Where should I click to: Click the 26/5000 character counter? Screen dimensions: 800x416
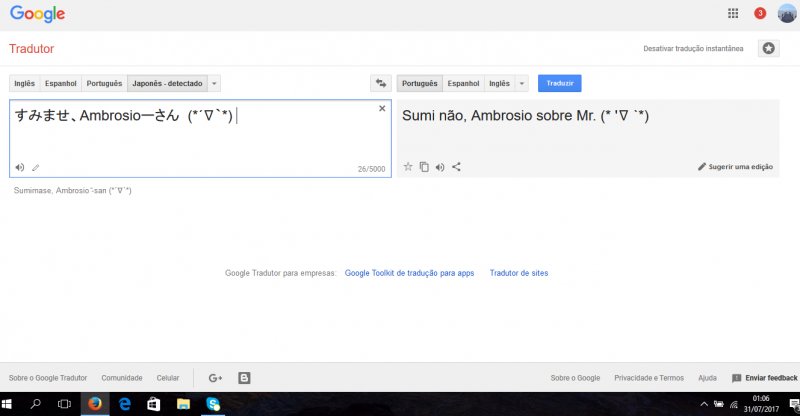[x=371, y=169]
